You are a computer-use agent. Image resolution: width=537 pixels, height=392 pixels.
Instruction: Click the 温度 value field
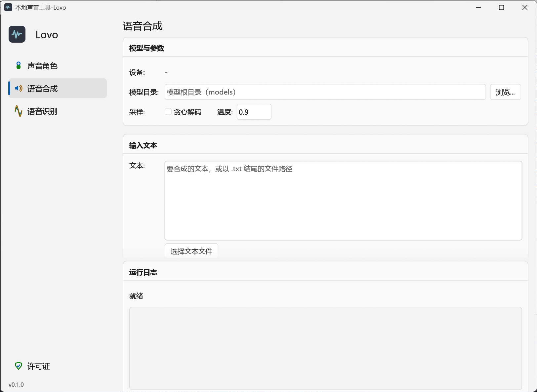(x=254, y=112)
